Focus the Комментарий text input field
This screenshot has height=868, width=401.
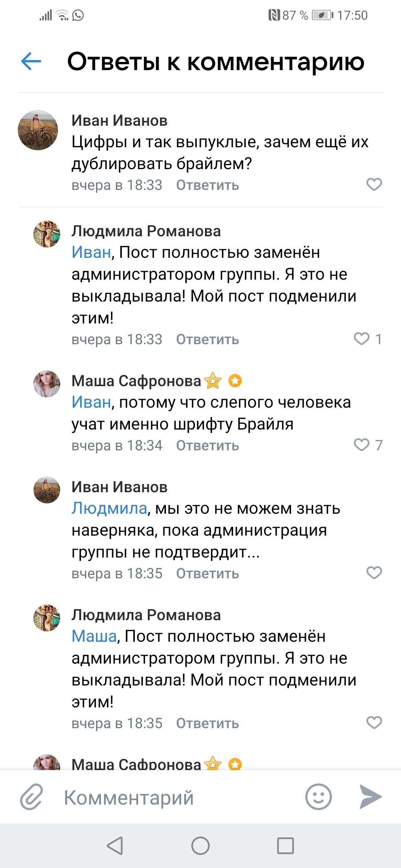coord(178,798)
